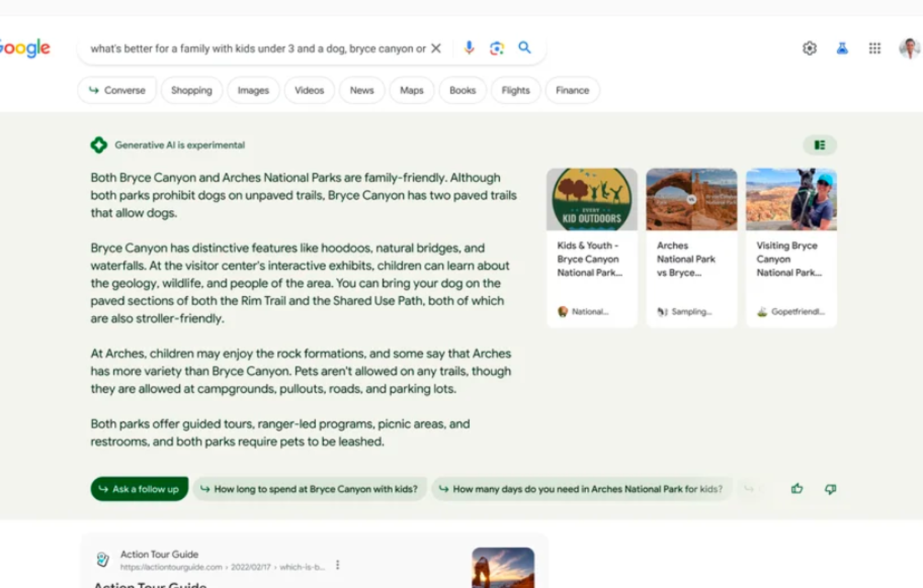Open Search Labs flask icon
Image resolution: width=923 pixels, height=588 pixels.
pos(842,48)
